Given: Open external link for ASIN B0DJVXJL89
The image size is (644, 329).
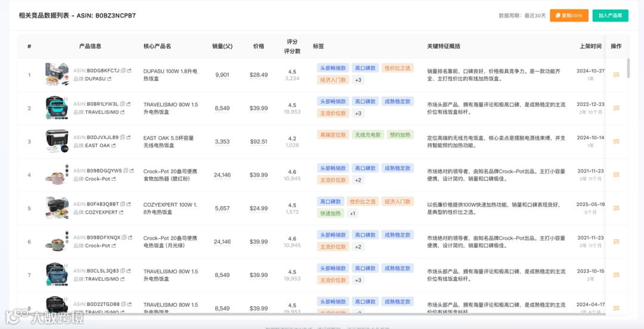Looking at the screenshot, I should click(128, 137).
